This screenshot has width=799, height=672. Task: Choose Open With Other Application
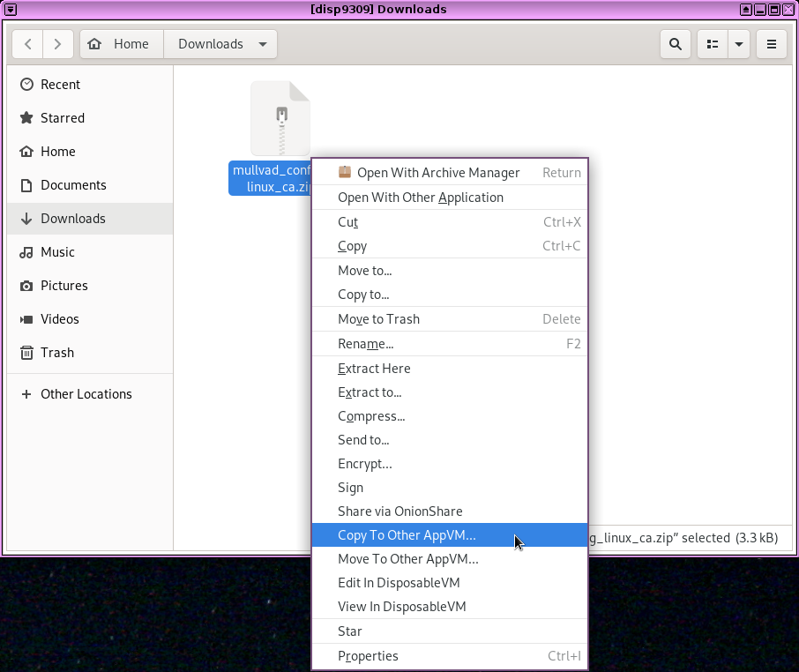(x=450, y=198)
